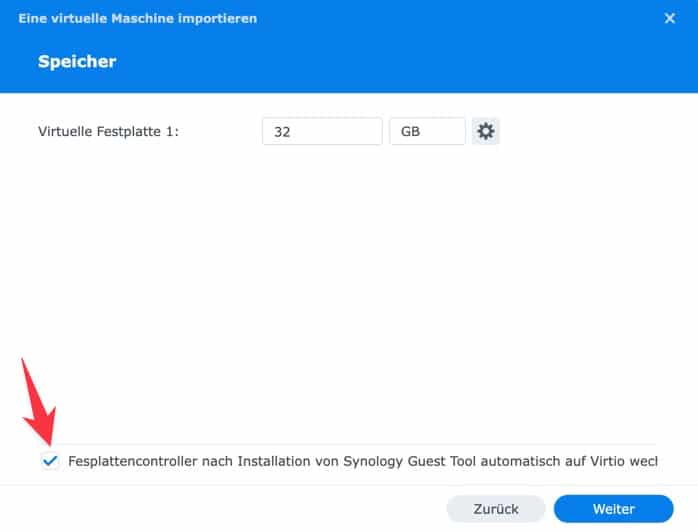Image resolution: width=698 pixels, height=531 pixels.
Task: Click the footer area left of Zurück
Action: pos(220,508)
